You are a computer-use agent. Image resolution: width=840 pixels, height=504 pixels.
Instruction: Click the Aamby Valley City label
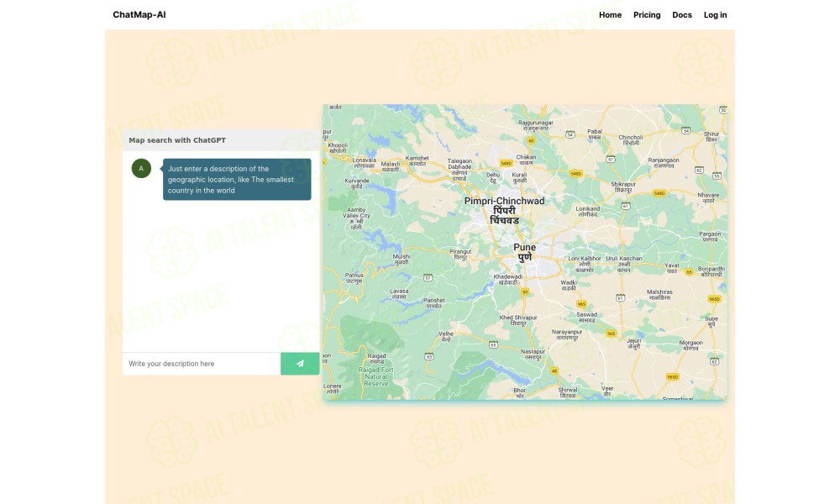pyautogui.click(x=356, y=218)
